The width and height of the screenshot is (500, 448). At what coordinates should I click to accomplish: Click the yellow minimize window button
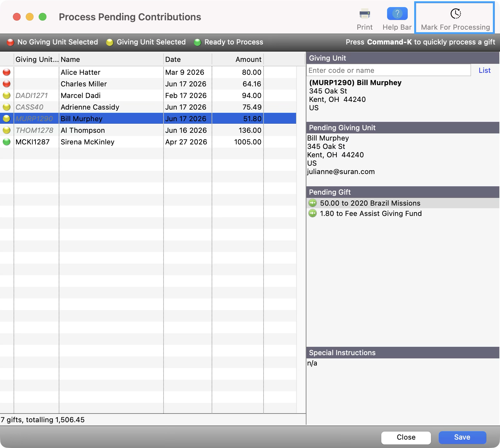[x=30, y=17]
